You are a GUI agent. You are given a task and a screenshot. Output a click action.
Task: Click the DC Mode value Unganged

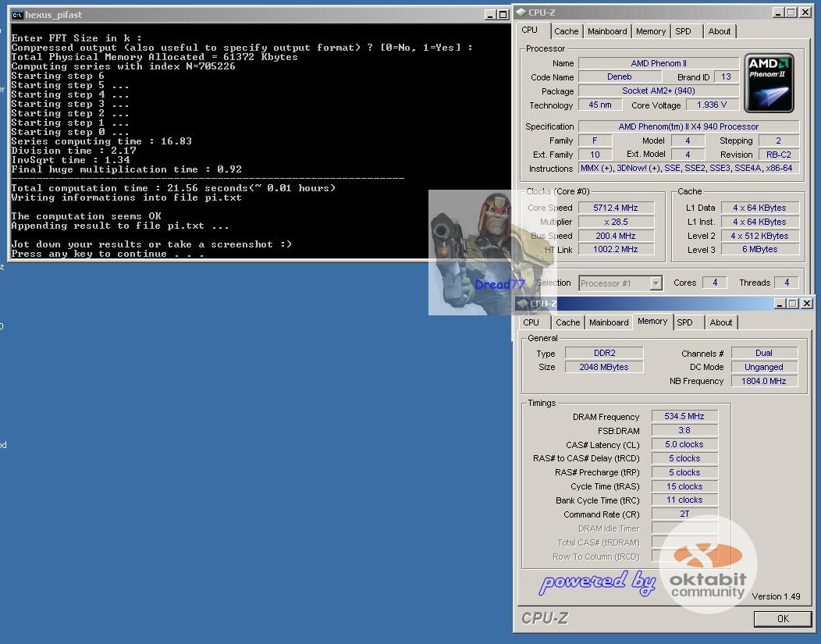764,368
